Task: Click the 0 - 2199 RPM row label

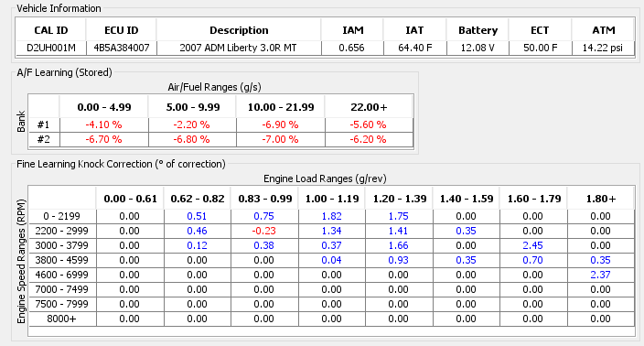Action: click(x=61, y=216)
